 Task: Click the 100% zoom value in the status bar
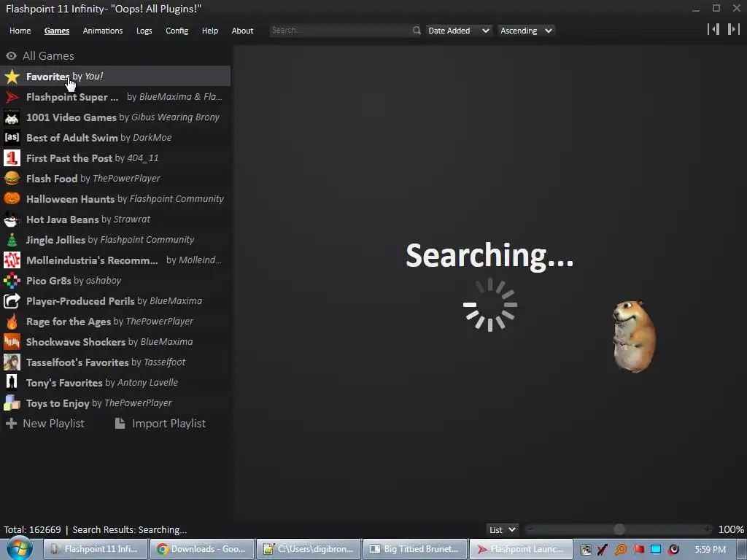pos(731,529)
